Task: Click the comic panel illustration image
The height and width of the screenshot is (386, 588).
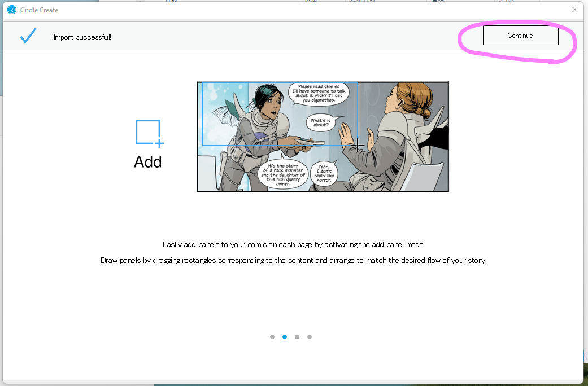Action: tap(323, 137)
